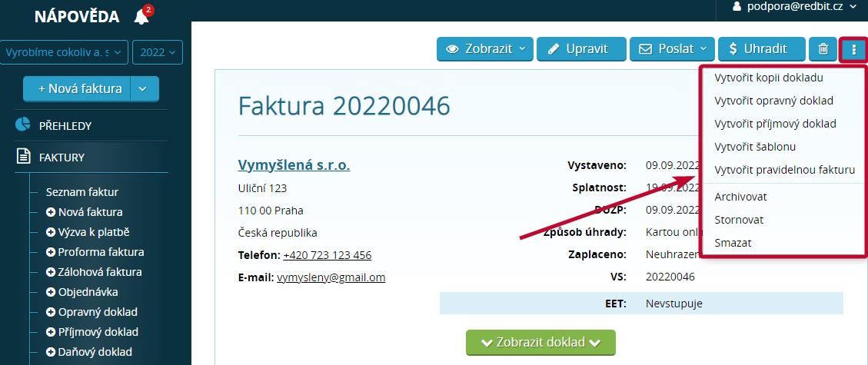Click the Česká republika country text

tap(278, 233)
